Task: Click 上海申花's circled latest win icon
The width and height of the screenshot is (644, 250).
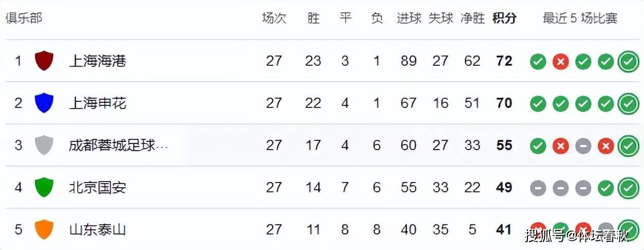Action: 628,104
